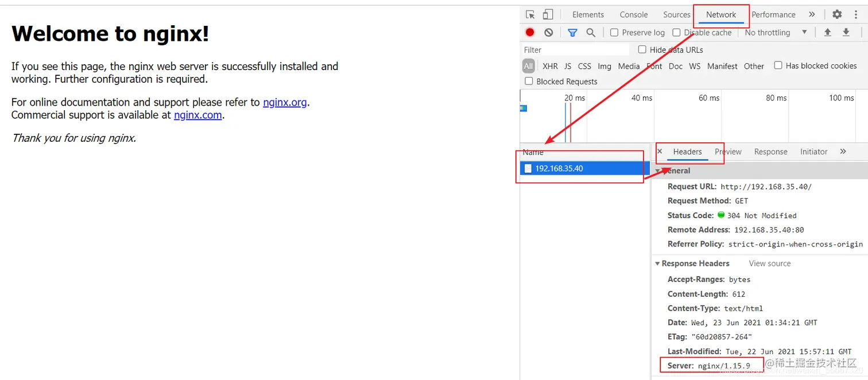Enable the Preserve log checkbox
The height and width of the screenshot is (380, 868).
point(614,33)
